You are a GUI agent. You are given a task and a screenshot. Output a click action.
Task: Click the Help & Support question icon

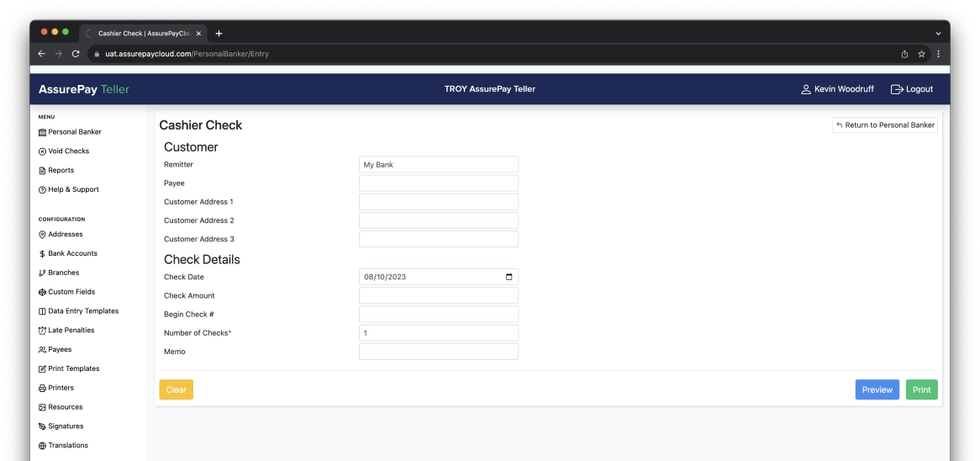[x=42, y=189]
